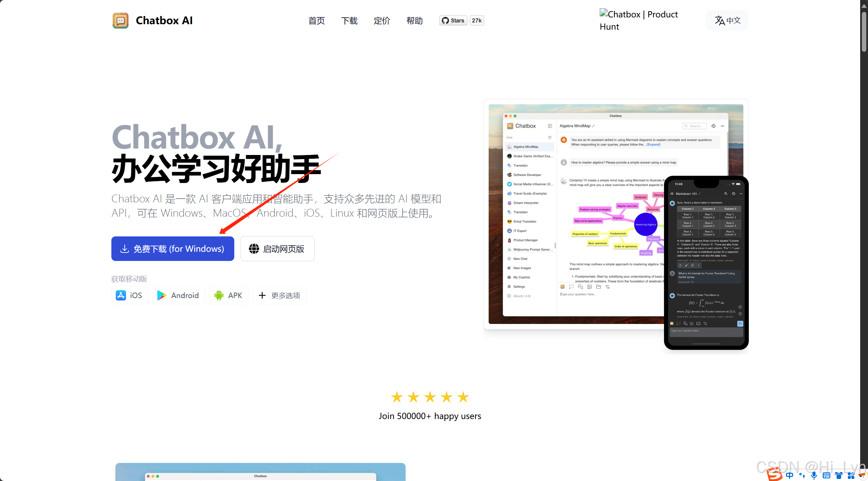The width and height of the screenshot is (868, 481).
Task: Click the mobile phone app preview image
Action: click(706, 262)
